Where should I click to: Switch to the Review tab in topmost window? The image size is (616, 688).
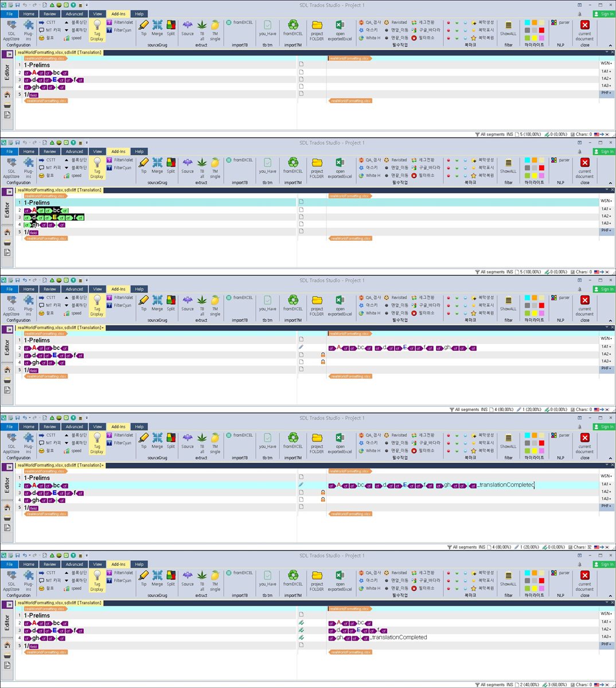(x=50, y=14)
